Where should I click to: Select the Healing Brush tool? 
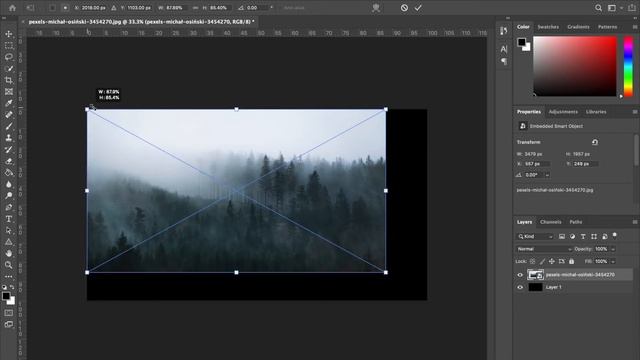9,115
